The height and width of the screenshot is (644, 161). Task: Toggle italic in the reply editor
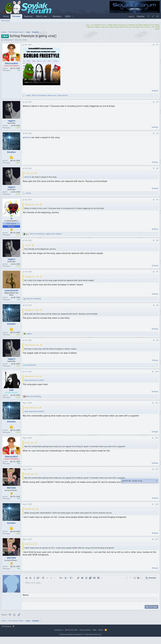[x=34, y=578]
